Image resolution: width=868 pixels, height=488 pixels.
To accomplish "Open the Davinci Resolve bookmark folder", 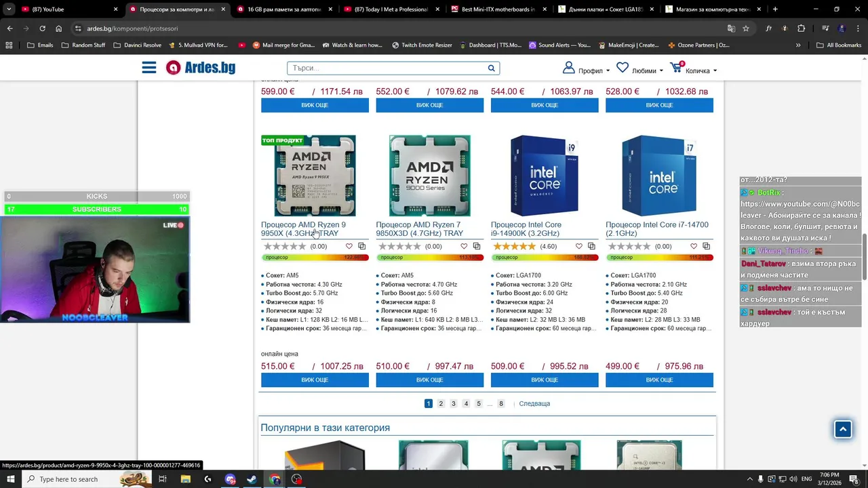I will (x=137, y=45).
